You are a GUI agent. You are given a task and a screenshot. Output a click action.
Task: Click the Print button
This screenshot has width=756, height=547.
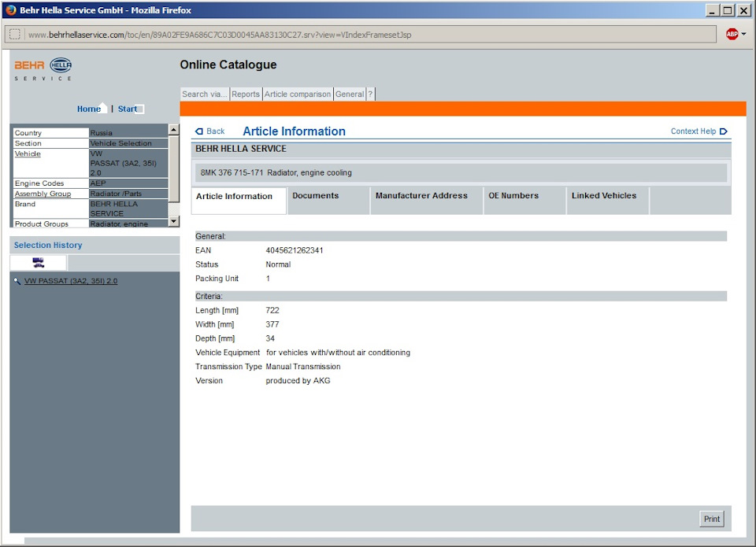click(712, 519)
